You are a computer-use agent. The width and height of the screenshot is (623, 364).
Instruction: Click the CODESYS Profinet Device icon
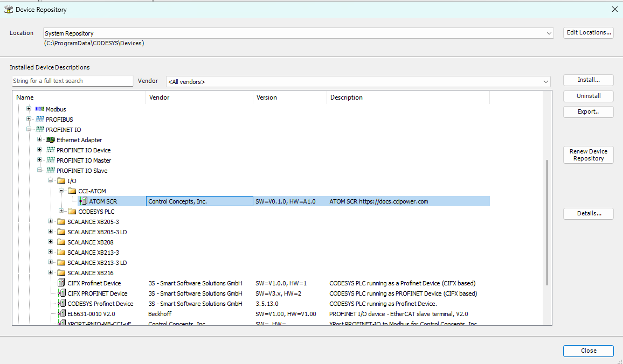(61, 304)
